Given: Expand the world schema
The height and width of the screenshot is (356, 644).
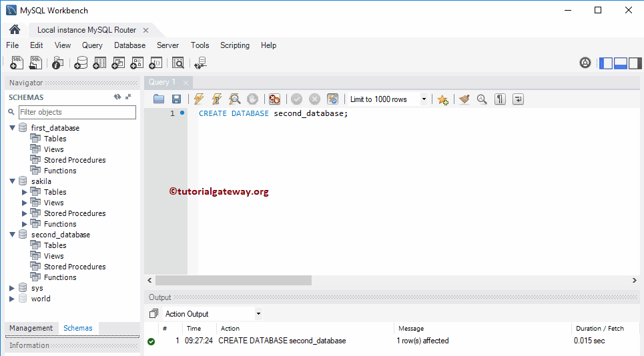Looking at the screenshot, I should [x=12, y=299].
